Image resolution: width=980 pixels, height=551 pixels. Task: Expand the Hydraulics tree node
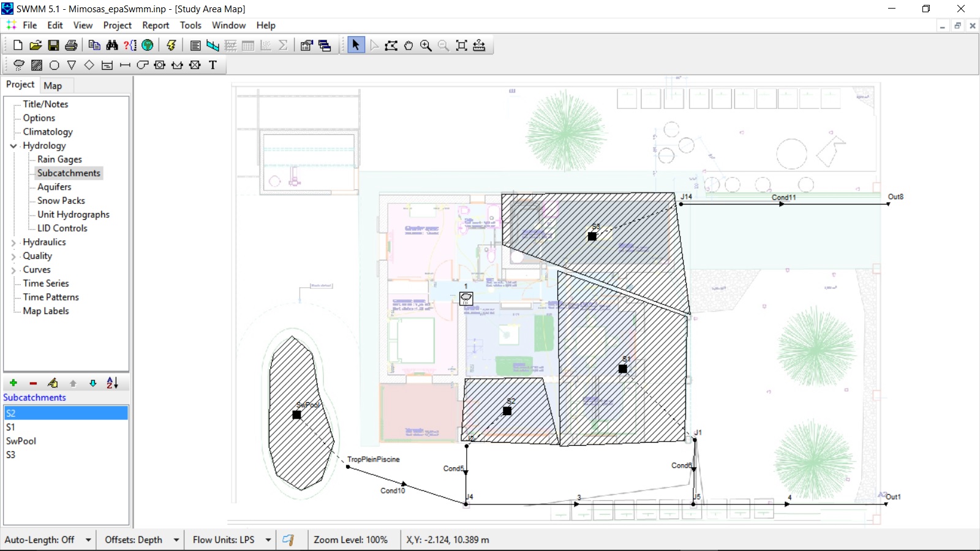pyautogui.click(x=13, y=242)
